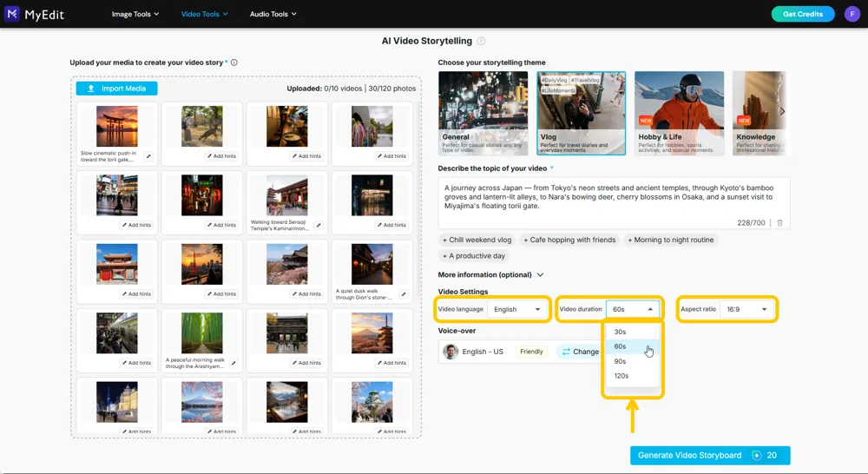868x474 pixels.
Task: Choose 90s duration option
Action: tap(631, 361)
